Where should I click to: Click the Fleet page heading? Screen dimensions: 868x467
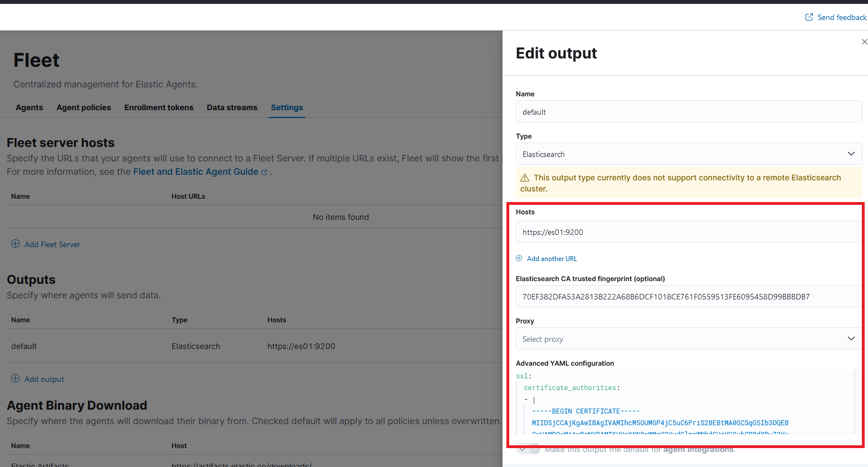(36, 60)
